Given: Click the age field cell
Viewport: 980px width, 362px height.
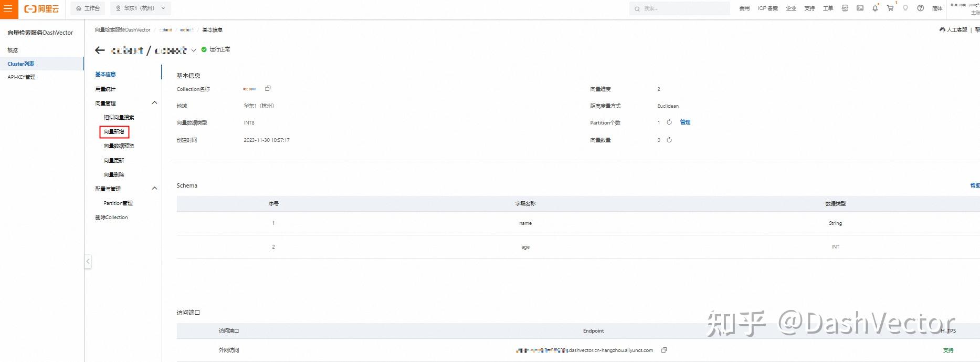Looking at the screenshot, I should (x=525, y=247).
